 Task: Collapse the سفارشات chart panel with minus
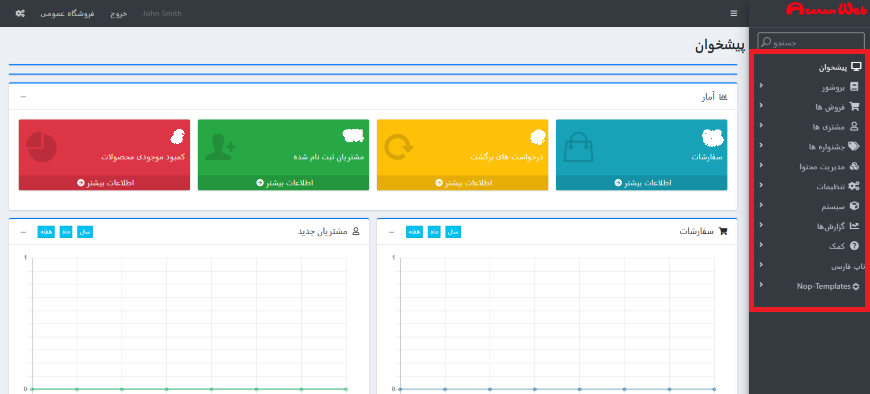(x=391, y=232)
